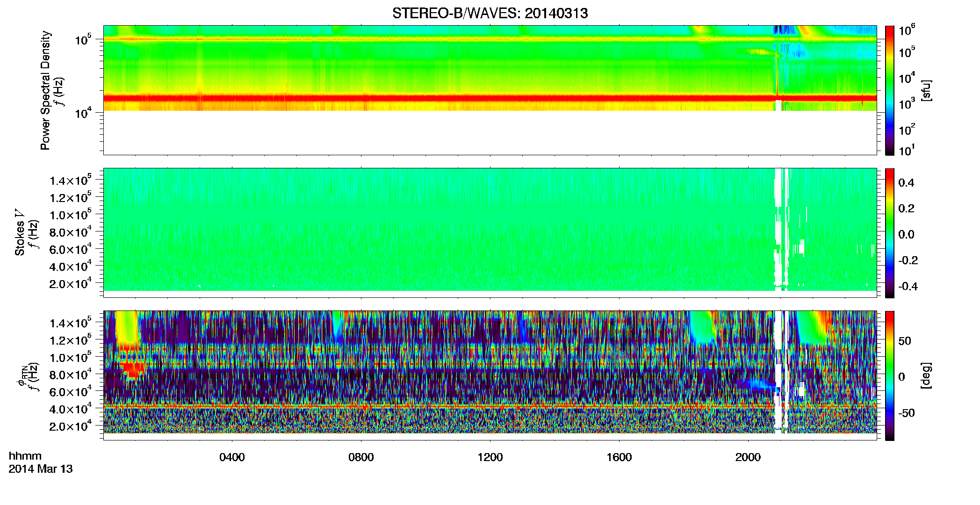Screen dimensions: 980x505
Task: Click the [deg] unit label
Action: click(926, 375)
